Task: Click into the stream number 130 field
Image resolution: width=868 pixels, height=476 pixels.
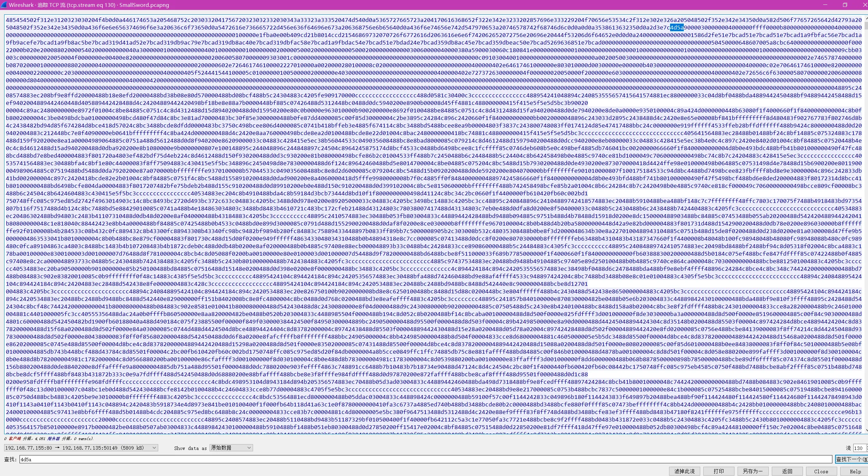Action: point(859,448)
